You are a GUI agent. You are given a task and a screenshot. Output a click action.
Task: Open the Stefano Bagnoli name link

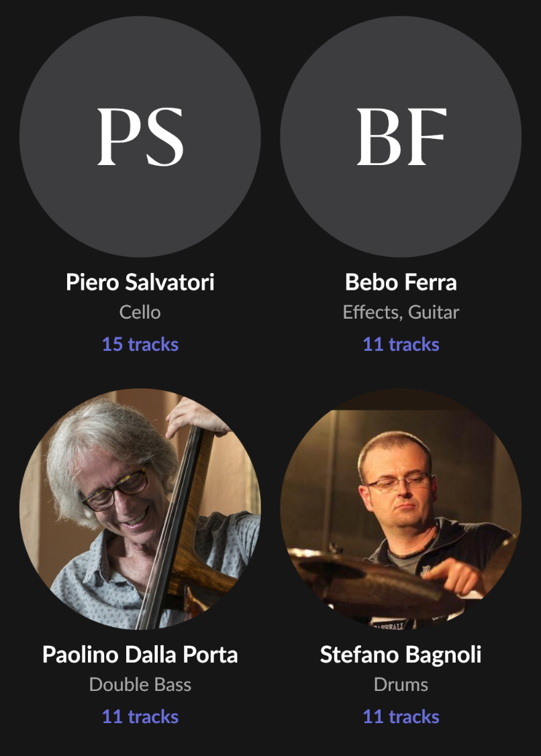(x=401, y=654)
